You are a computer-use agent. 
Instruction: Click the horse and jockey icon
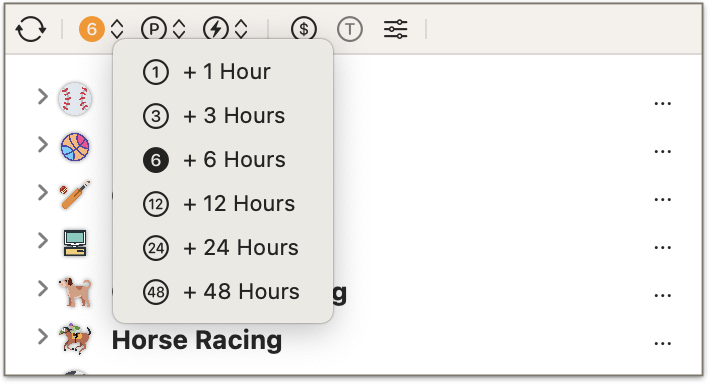(75, 339)
